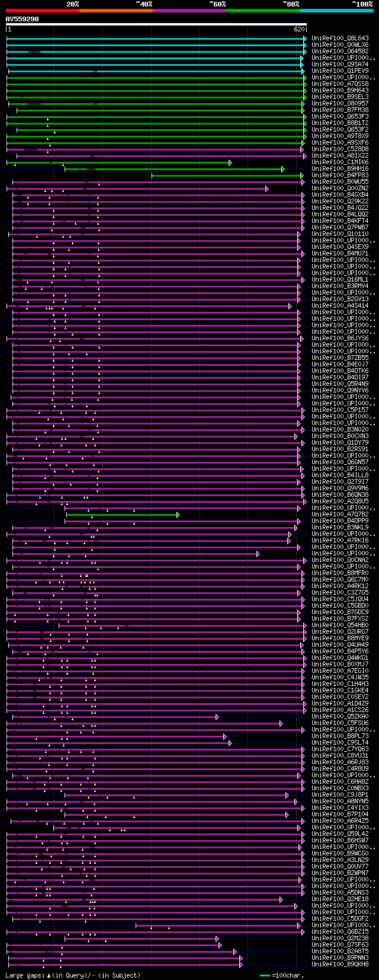Select the UniRef100_A9T8X9 label
The image size is (379, 980).
pos(340,136)
